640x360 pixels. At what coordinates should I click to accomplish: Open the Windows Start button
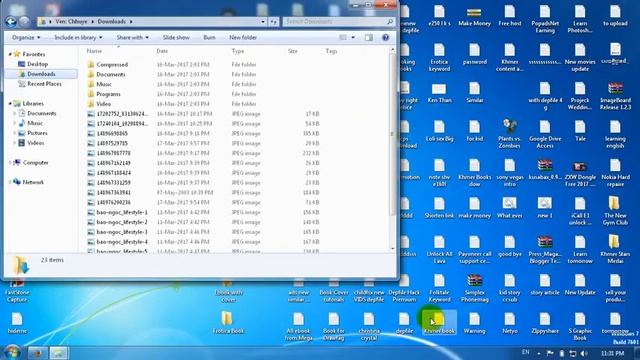tap(12, 352)
